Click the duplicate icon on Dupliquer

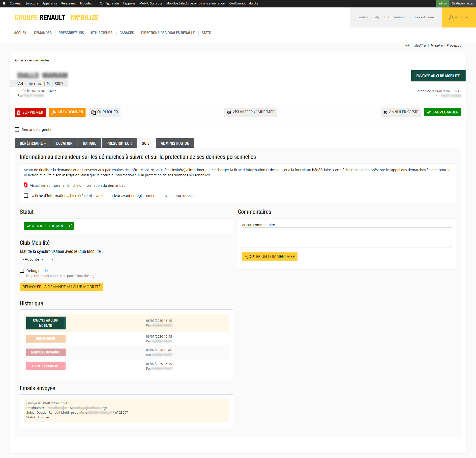[x=93, y=112]
